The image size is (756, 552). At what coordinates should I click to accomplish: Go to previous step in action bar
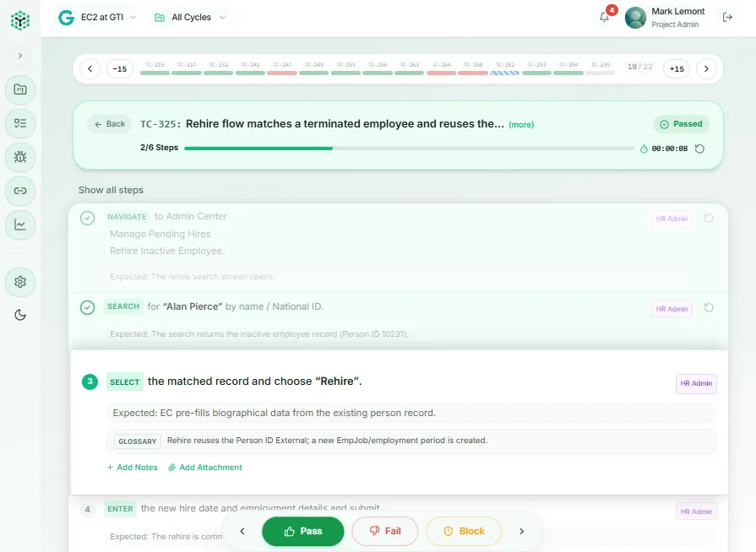pyautogui.click(x=242, y=531)
